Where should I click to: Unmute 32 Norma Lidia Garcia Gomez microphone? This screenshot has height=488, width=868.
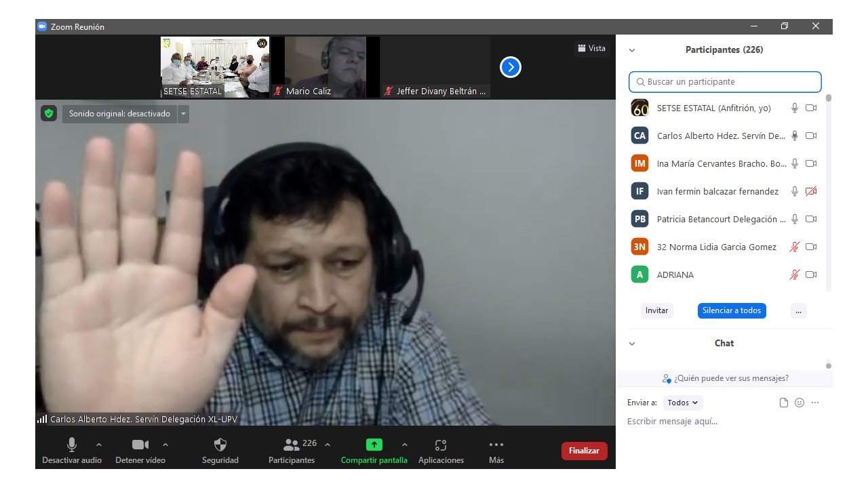[x=795, y=247]
